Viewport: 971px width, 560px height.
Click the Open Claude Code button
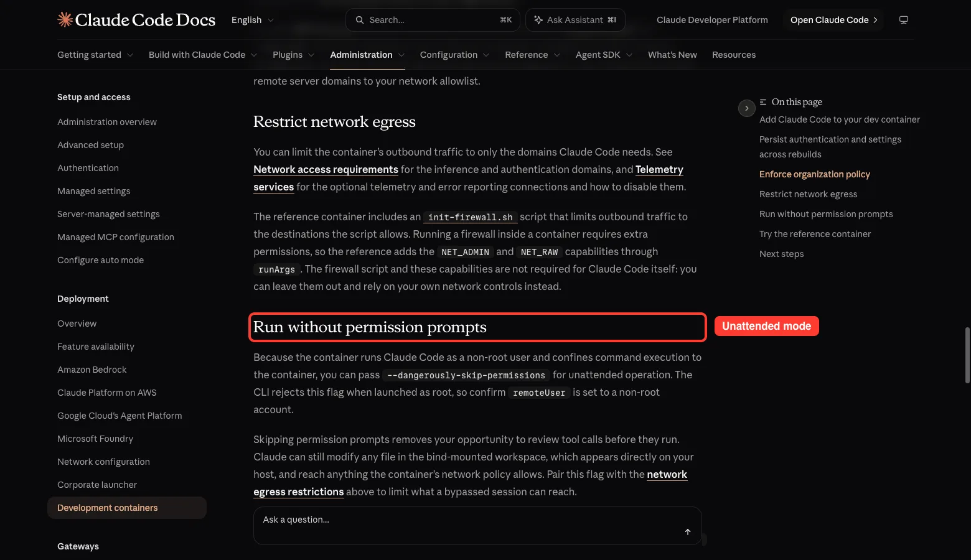pyautogui.click(x=833, y=20)
